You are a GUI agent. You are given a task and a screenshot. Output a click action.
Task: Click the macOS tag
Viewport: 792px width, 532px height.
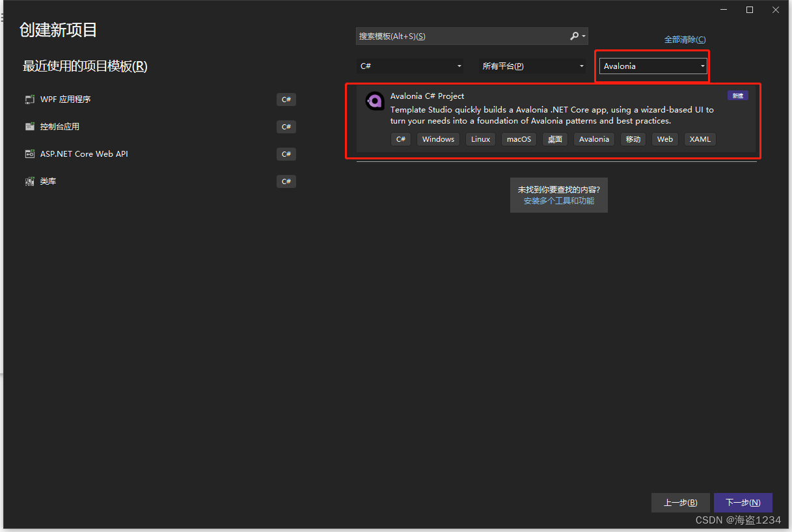point(519,139)
